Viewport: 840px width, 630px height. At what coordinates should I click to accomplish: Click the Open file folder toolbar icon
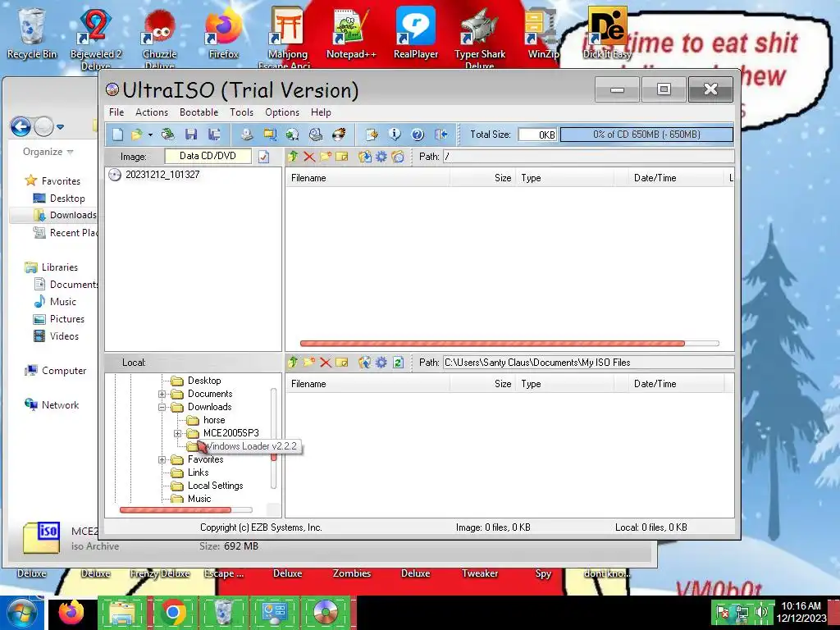[137, 135]
